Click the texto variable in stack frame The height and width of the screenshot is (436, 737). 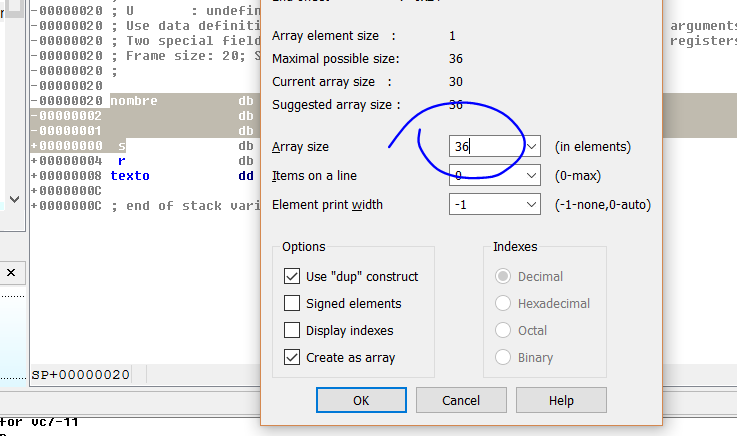pos(130,175)
